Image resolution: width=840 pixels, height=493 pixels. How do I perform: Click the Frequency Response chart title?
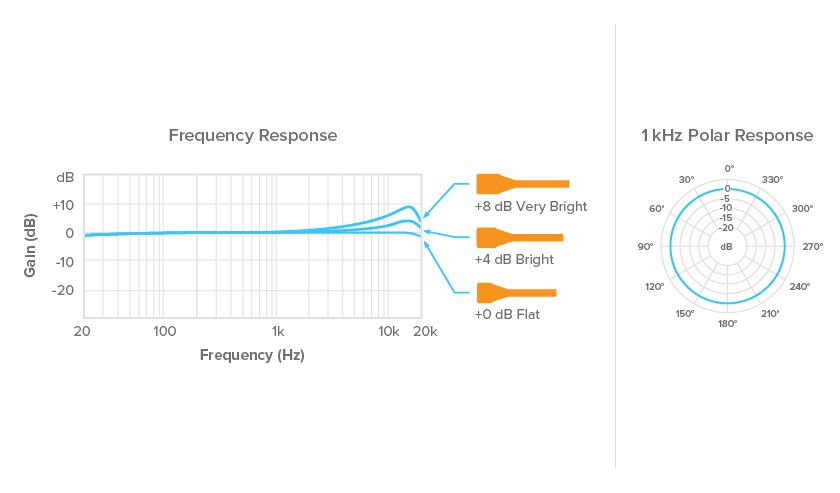point(252,135)
